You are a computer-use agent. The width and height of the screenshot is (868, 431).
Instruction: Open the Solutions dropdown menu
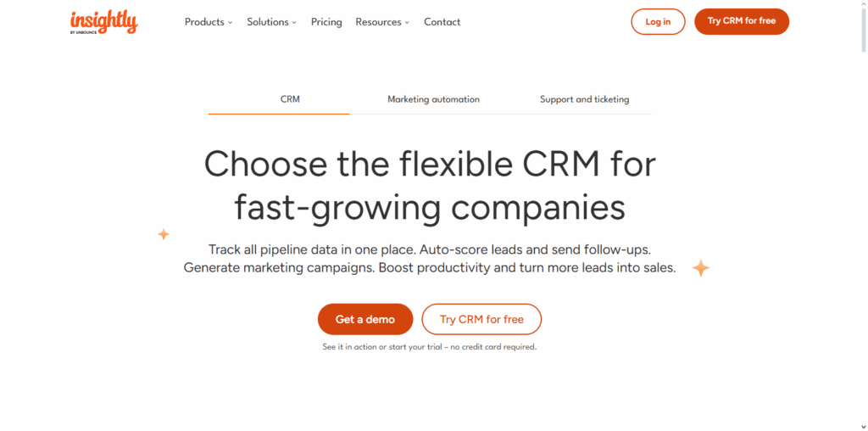271,22
